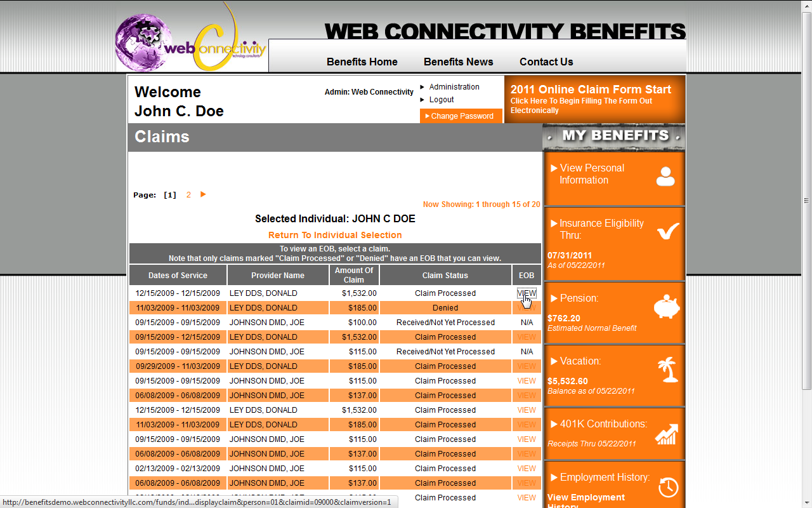Click the $762.20 pension estimate

click(x=564, y=318)
